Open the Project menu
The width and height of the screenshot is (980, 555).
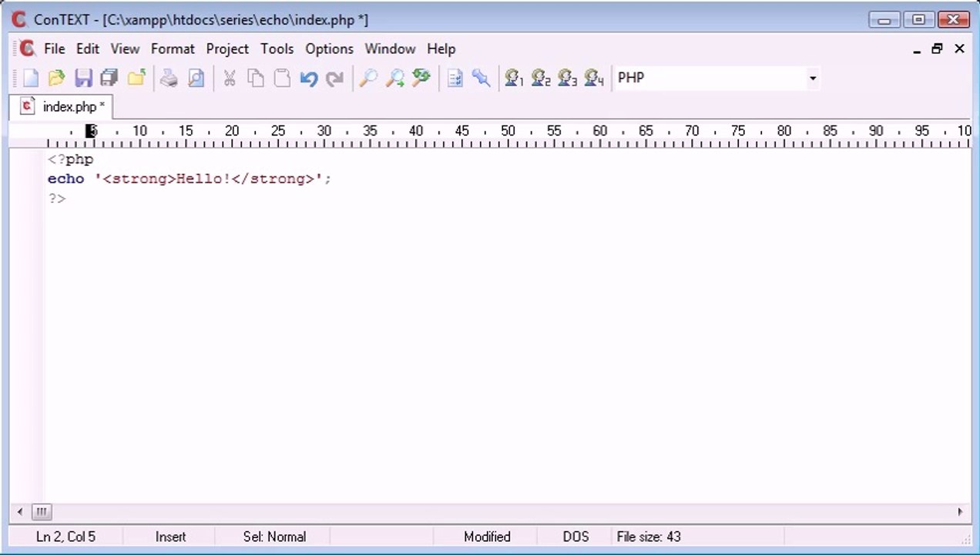click(227, 49)
